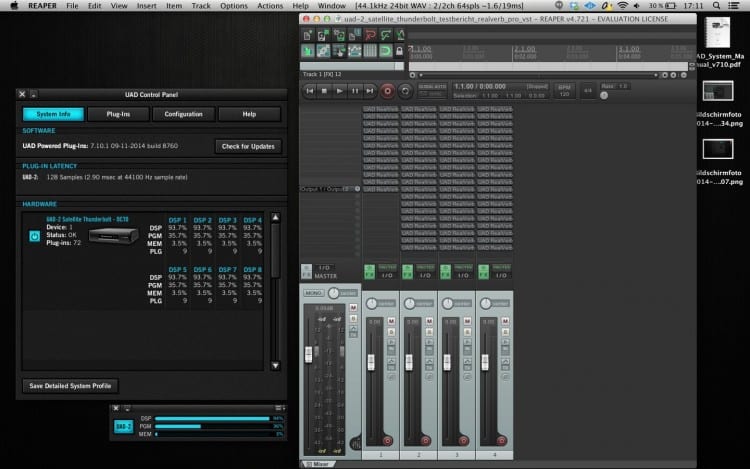
Task: Toggle UAD-2 Satellite device power icon
Action: (x=34, y=236)
